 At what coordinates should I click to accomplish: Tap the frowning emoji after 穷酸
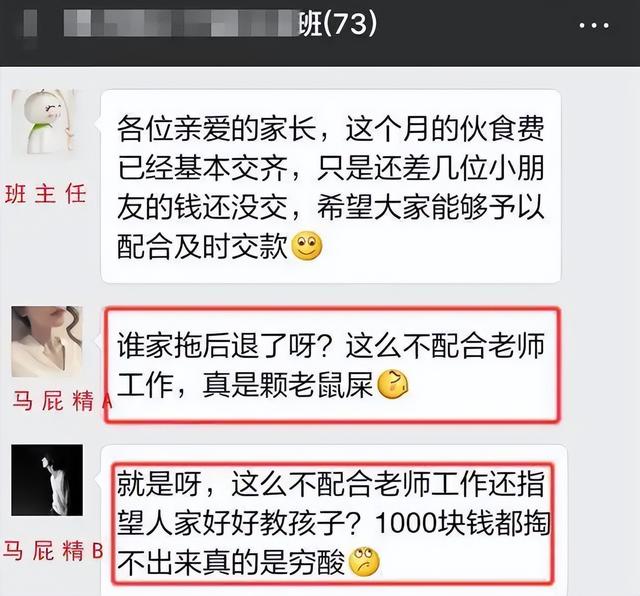click(x=364, y=562)
